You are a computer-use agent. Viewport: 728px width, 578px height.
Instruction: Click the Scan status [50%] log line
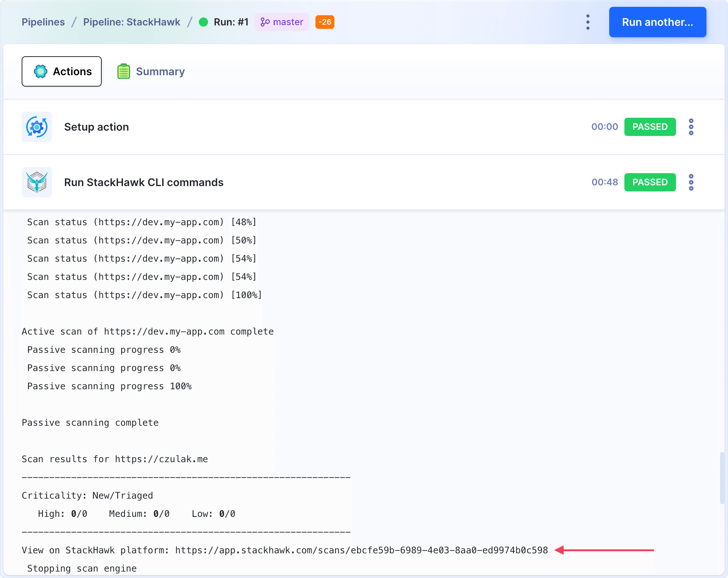pyautogui.click(x=142, y=240)
